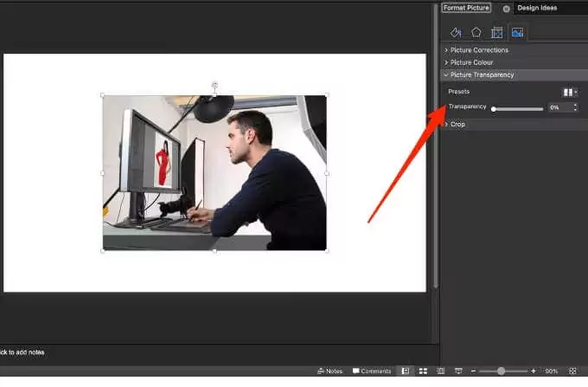Switch to Normal view icon

click(406, 371)
